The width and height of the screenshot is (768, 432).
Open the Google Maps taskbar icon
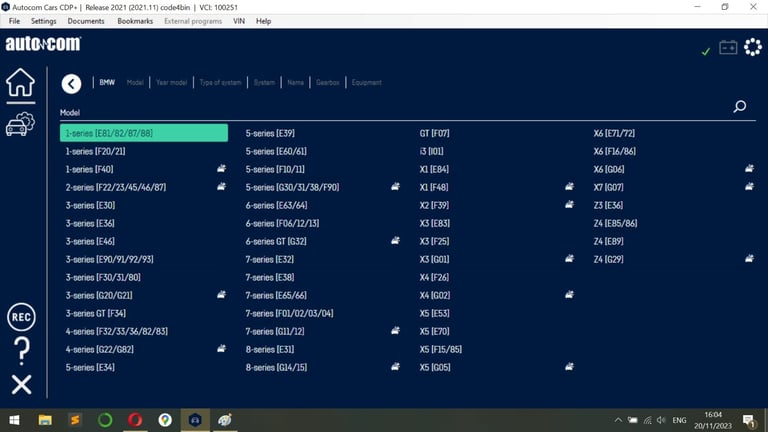[165, 420]
